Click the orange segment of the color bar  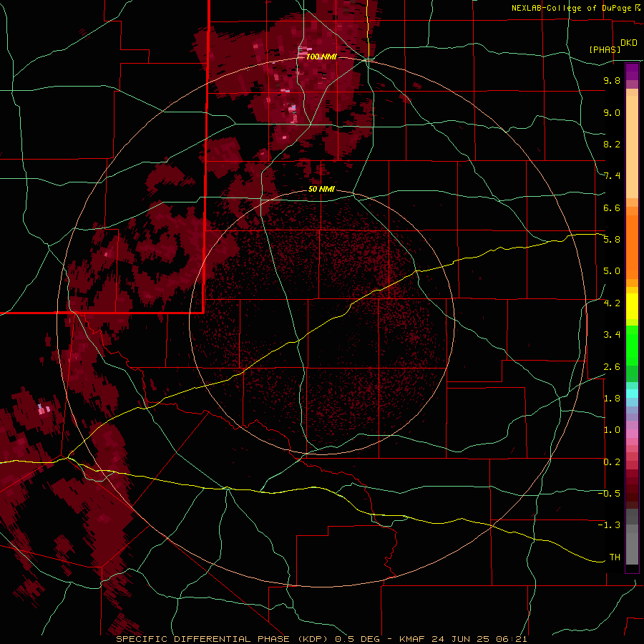(x=632, y=247)
